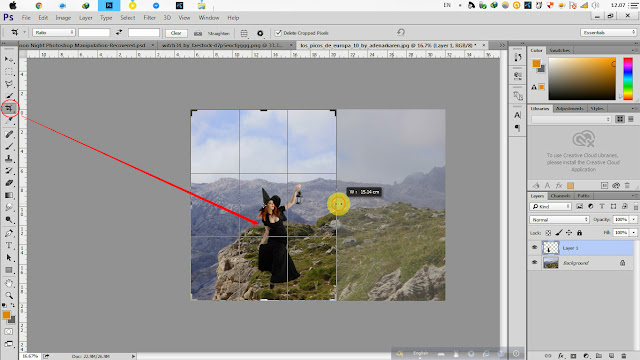Toggle lock position

click(x=569, y=233)
